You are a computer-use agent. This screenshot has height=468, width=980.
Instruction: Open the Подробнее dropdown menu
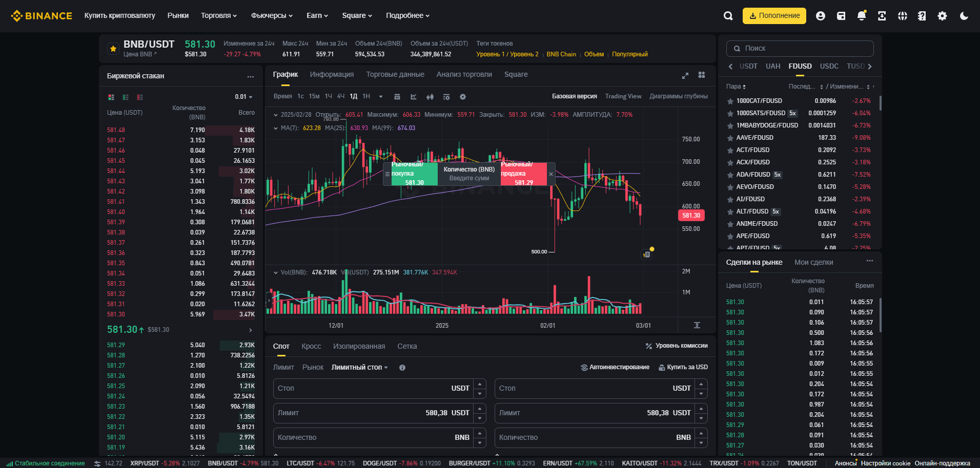pos(408,16)
